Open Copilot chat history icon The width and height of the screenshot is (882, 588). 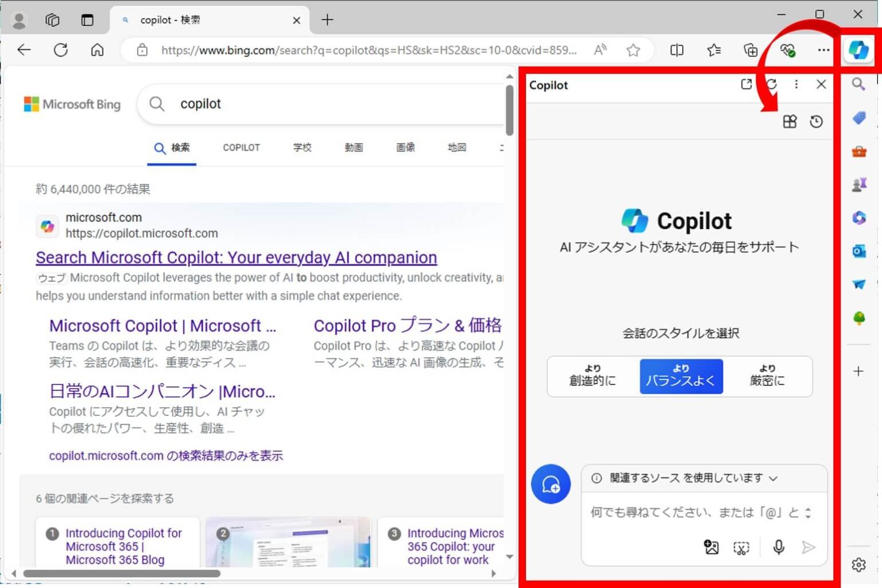816,121
